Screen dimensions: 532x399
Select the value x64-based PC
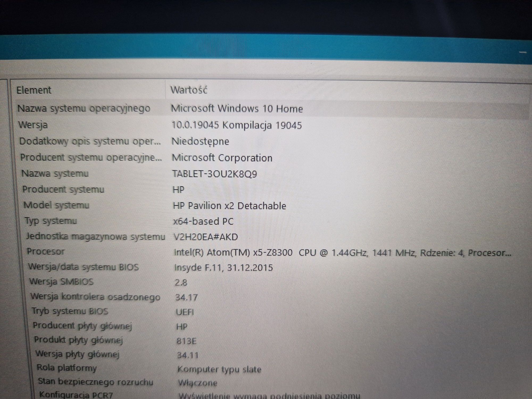click(203, 221)
